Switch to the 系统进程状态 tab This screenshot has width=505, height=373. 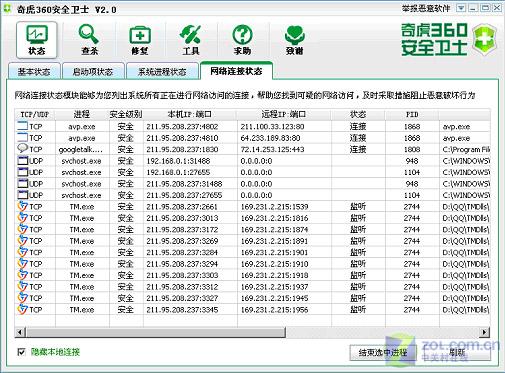[x=162, y=71]
